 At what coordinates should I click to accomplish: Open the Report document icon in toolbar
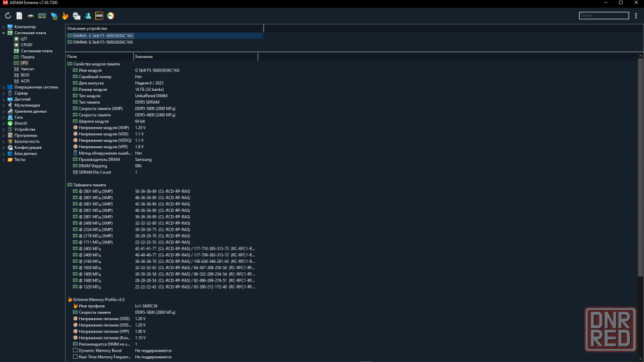[19, 15]
